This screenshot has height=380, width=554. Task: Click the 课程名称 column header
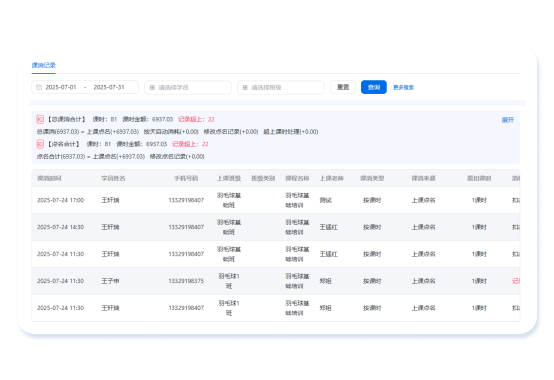297,178
